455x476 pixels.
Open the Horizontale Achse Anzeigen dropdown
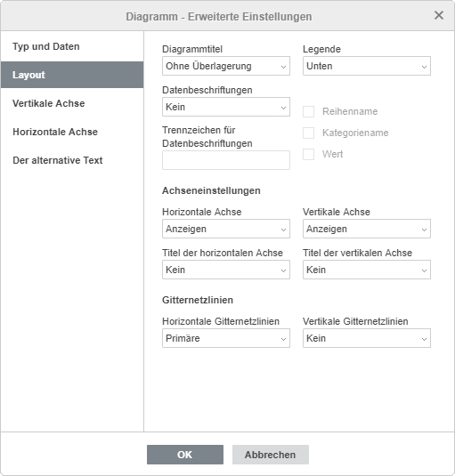226,229
